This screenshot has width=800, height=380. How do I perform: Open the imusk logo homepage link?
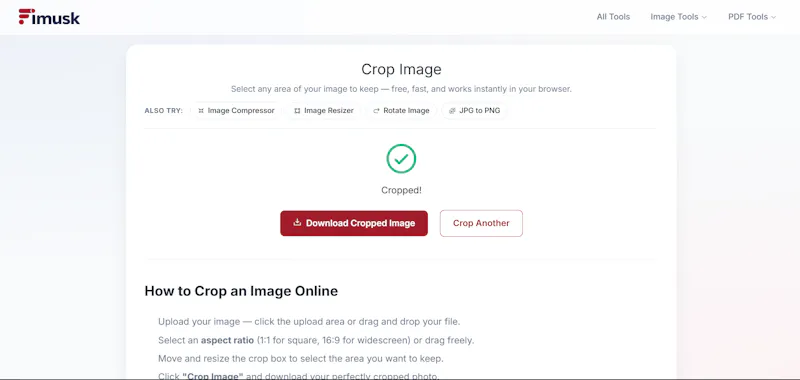point(49,17)
